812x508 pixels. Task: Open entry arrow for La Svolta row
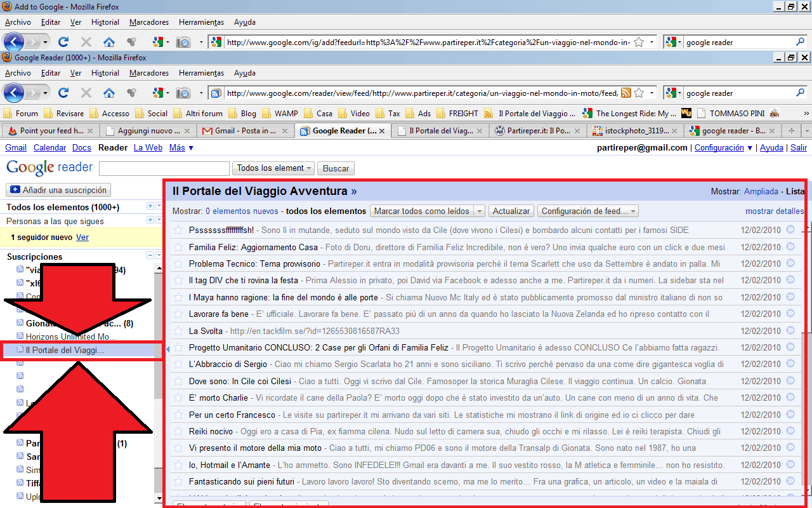pyautogui.click(x=790, y=331)
